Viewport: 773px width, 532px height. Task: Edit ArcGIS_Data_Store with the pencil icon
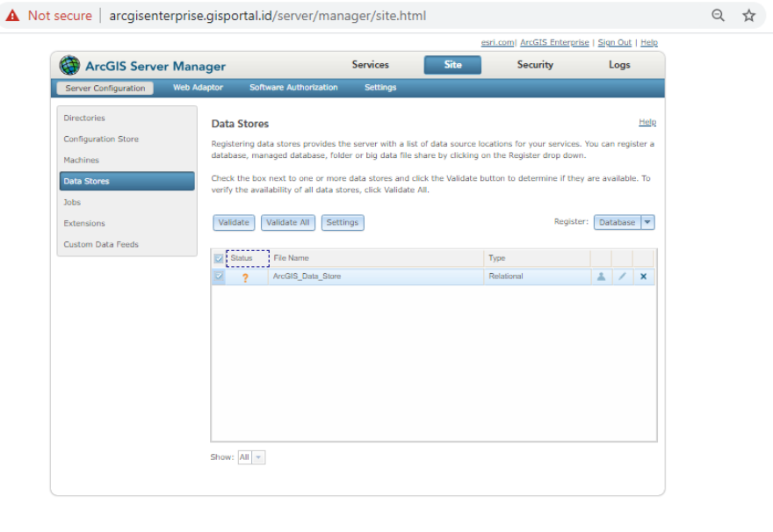click(x=622, y=277)
